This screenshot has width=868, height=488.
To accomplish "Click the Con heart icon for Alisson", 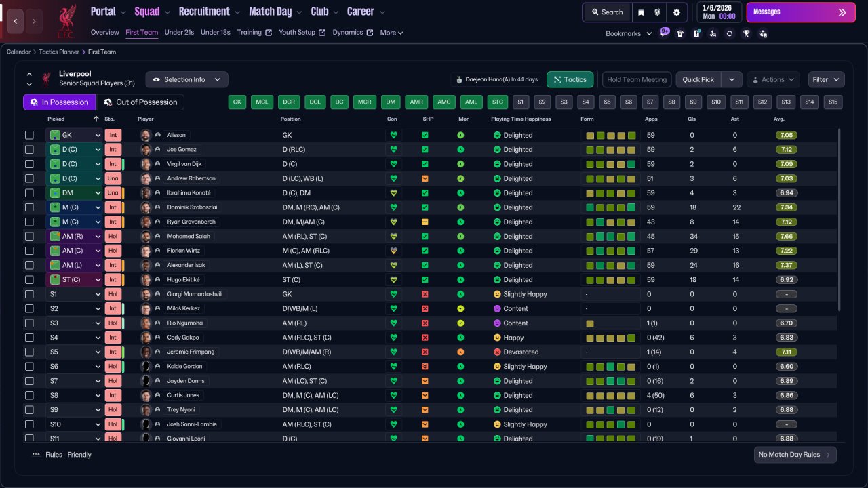I will (x=393, y=135).
